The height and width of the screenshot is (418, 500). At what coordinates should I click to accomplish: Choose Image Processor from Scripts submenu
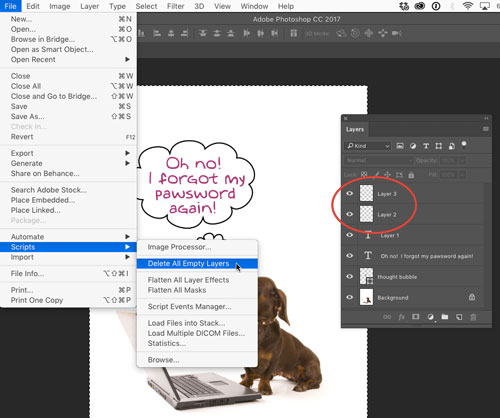[x=197, y=247]
